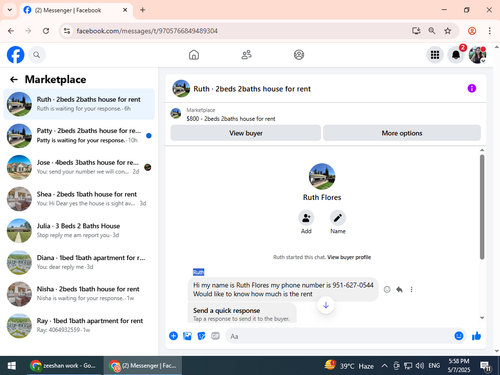
Task: Focus the Aa message input field
Action: click(x=340, y=336)
